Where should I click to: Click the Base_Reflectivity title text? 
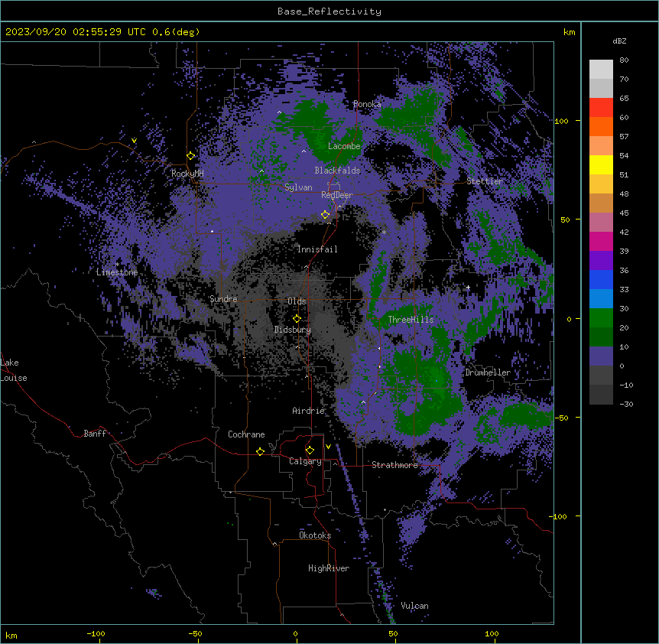(x=329, y=11)
